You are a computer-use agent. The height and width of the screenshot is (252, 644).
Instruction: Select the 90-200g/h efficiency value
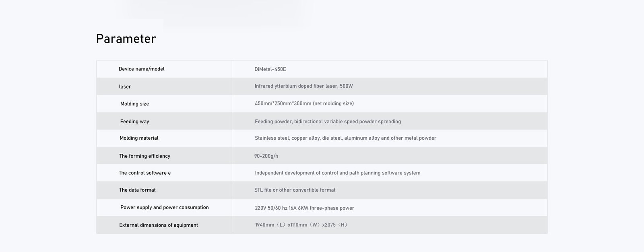point(266,156)
